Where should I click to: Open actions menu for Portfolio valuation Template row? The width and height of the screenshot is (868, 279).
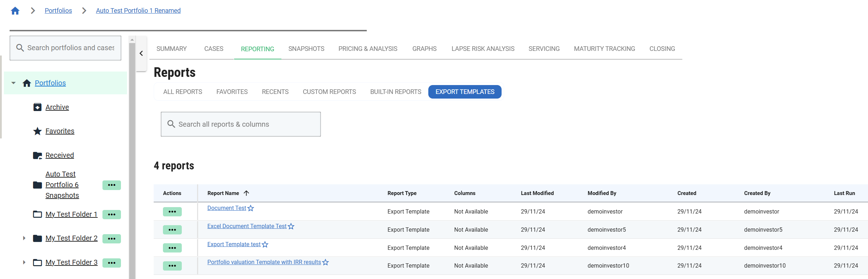point(172,266)
